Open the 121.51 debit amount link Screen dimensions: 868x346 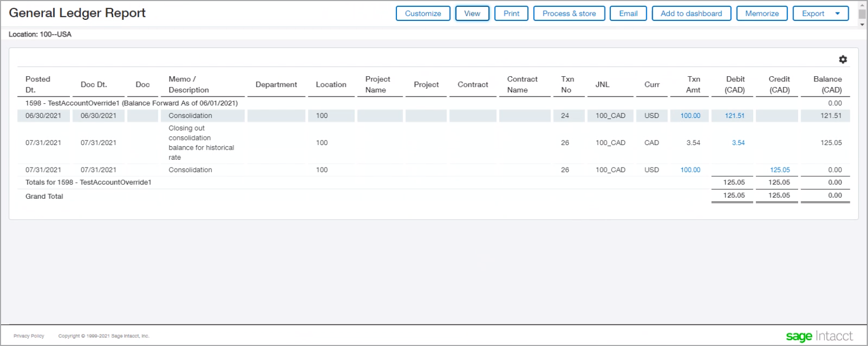[x=734, y=116]
